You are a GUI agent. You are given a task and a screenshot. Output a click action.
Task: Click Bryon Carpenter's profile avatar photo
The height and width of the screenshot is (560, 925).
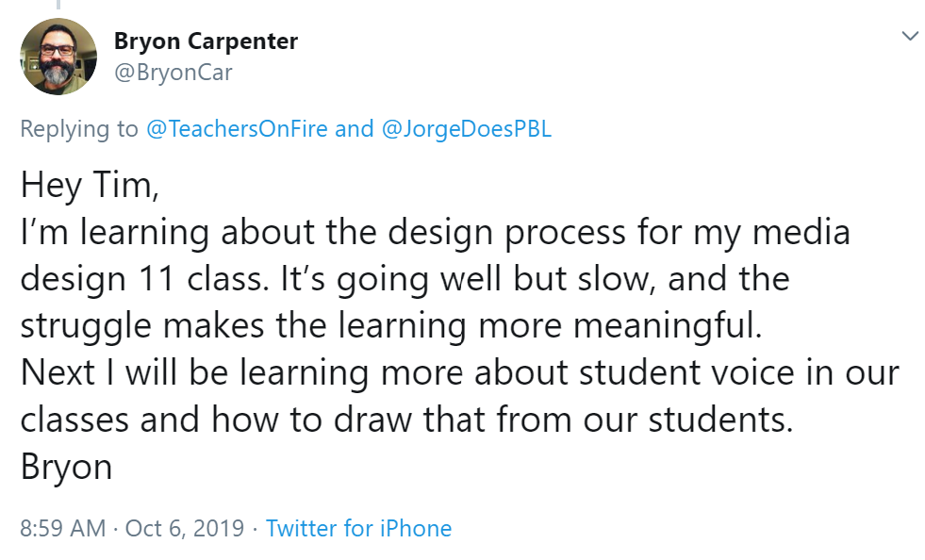click(58, 56)
